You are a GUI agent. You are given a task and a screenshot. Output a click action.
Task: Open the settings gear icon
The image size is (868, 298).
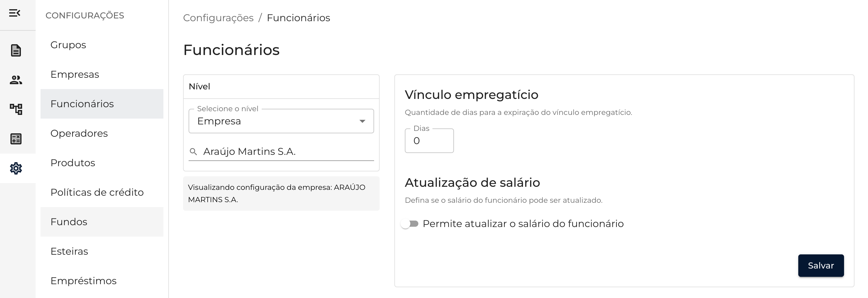pyautogui.click(x=16, y=168)
